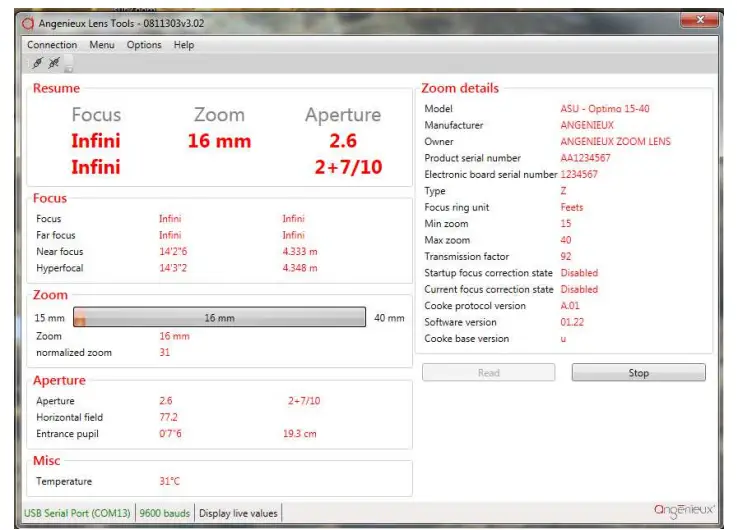Click the USB Serial Port (COM13) status entry

click(77, 513)
